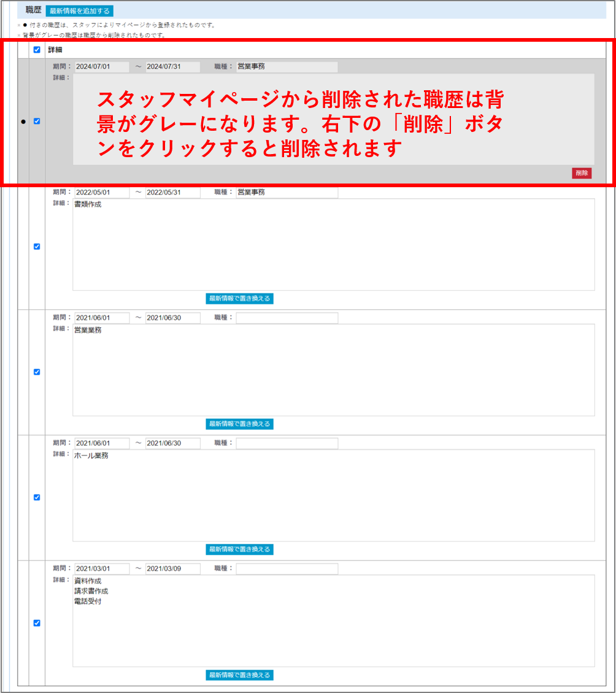Select the 2021/03/01 start date field
Screen dimensions: 616x693
102,569
